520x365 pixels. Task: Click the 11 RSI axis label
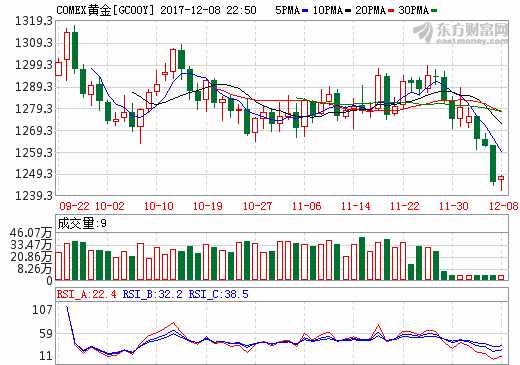coord(46,356)
